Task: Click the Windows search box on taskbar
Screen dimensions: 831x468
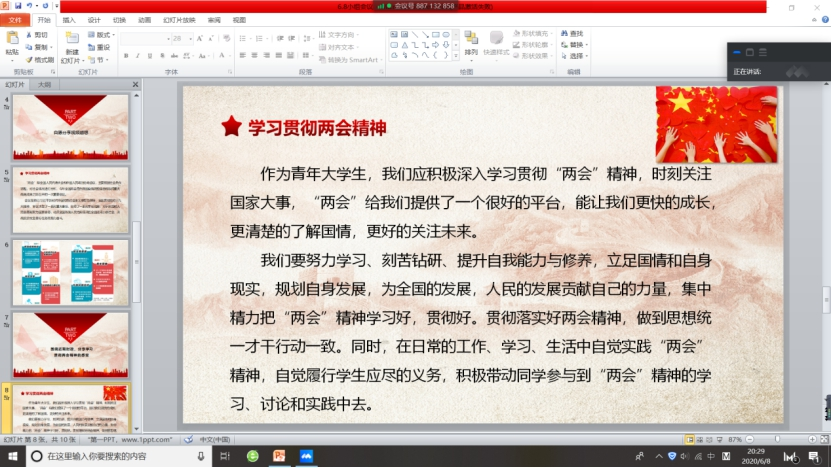Action: 110,456
